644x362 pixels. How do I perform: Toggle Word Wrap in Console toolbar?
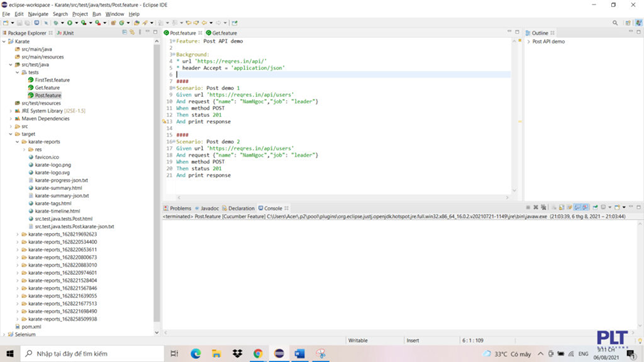pos(570,208)
